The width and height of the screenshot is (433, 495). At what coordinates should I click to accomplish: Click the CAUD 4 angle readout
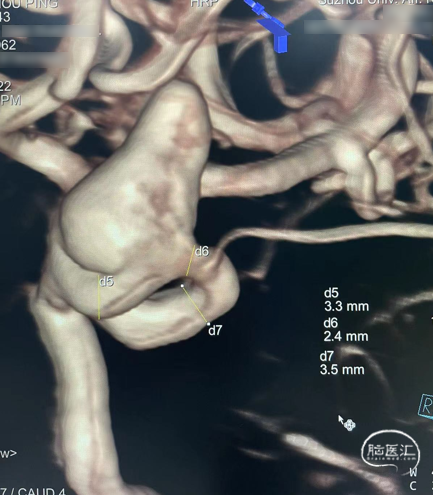pyautogui.click(x=42, y=491)
